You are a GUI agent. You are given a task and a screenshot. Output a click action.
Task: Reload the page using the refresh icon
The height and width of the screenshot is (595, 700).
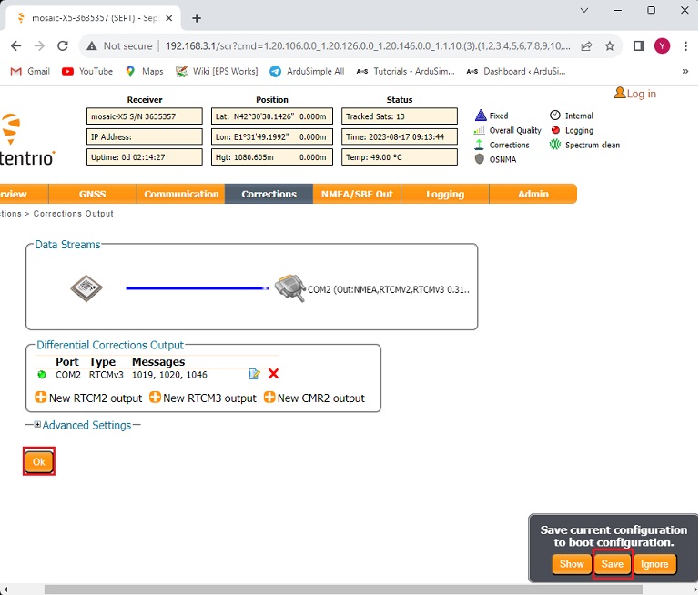point(63,45)
